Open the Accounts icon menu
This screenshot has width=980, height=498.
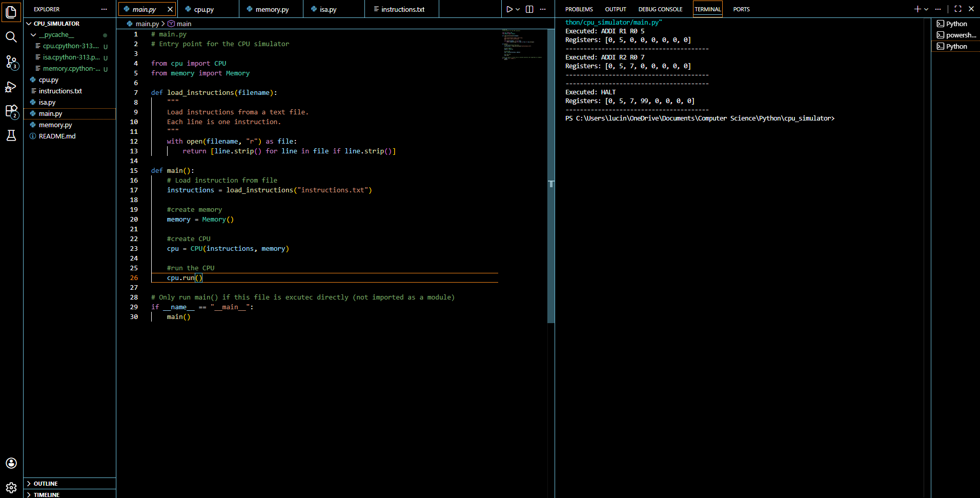tap(11, 463)
